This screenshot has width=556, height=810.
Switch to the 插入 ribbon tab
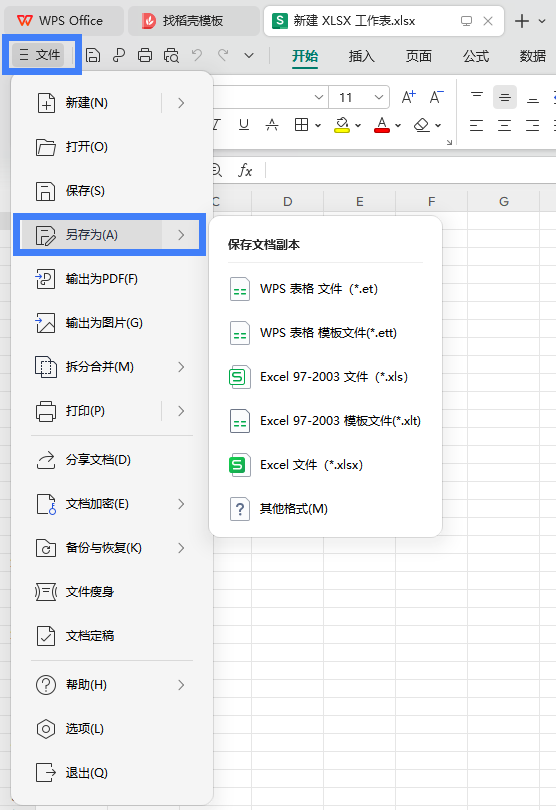pyautogui.click(x=361, y=56)
